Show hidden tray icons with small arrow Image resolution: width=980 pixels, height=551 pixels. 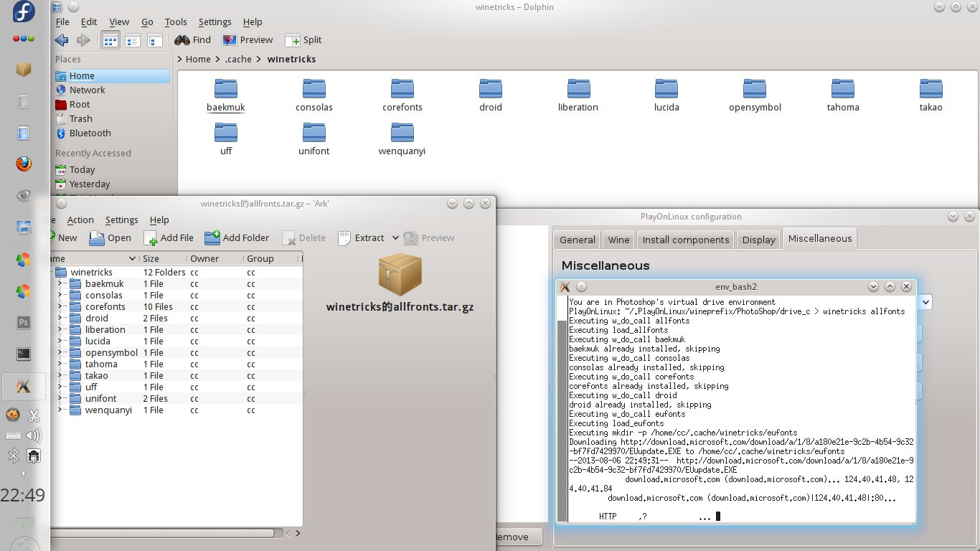coord(24,474)
